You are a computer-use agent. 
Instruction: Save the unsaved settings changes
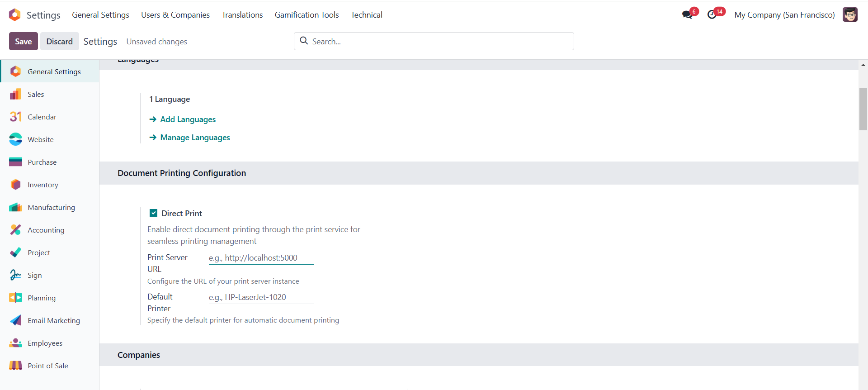click(x=23, y=41)
